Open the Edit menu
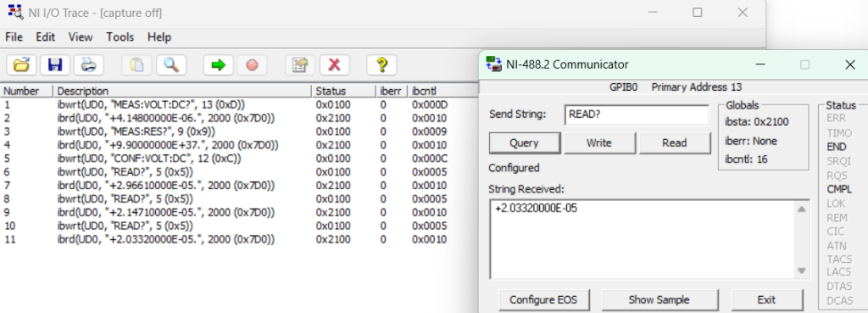This screenshot has height=313, width=868. (x=46, y=37)
